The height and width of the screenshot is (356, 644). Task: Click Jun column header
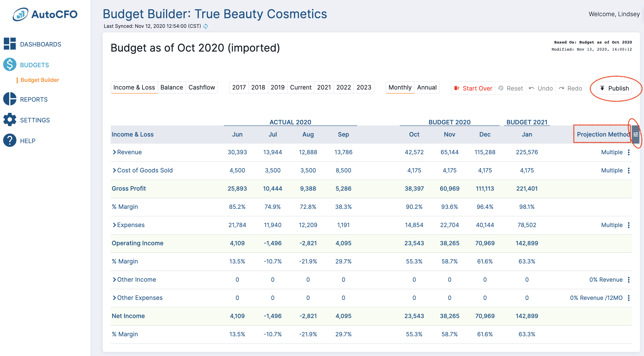[237, 135]
